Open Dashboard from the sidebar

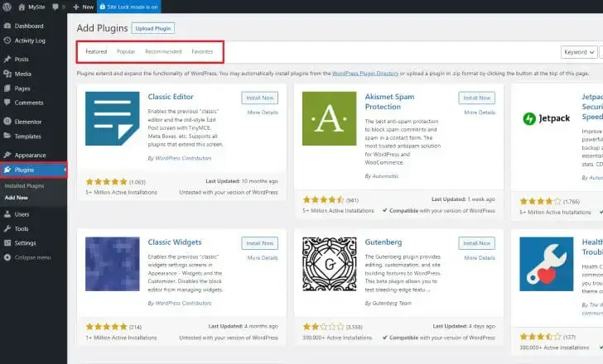(28, 26)
